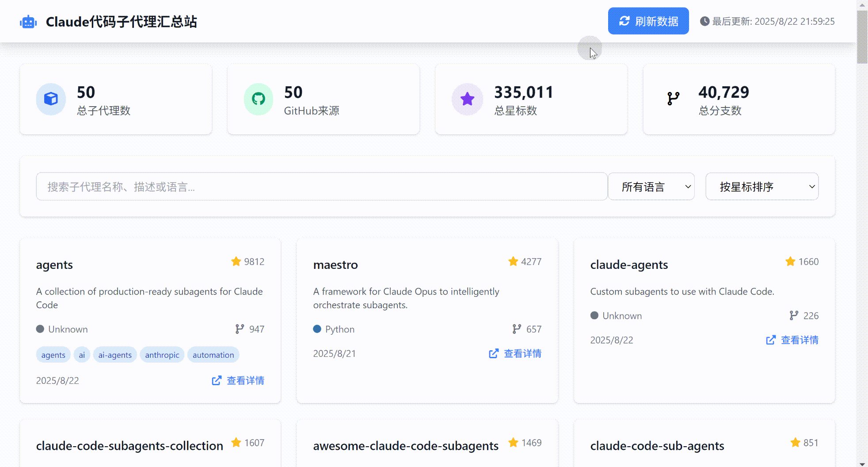Image resolution: width=868 pixels, height=467 pixels.
Task: Select the 'automation' topic tag
Action: [x=213, y=355]
